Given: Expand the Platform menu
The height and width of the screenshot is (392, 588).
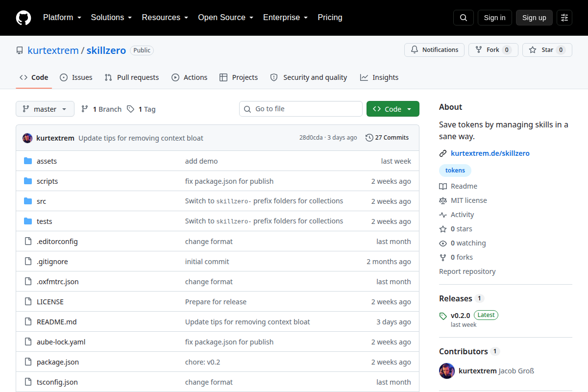Looking at the screenshot, I should (62, 18).
